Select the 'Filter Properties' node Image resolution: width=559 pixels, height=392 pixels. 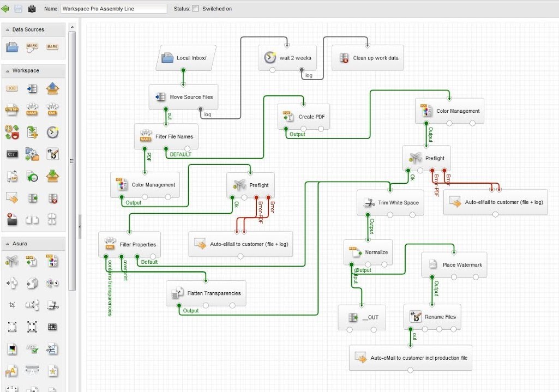point(129,244)
